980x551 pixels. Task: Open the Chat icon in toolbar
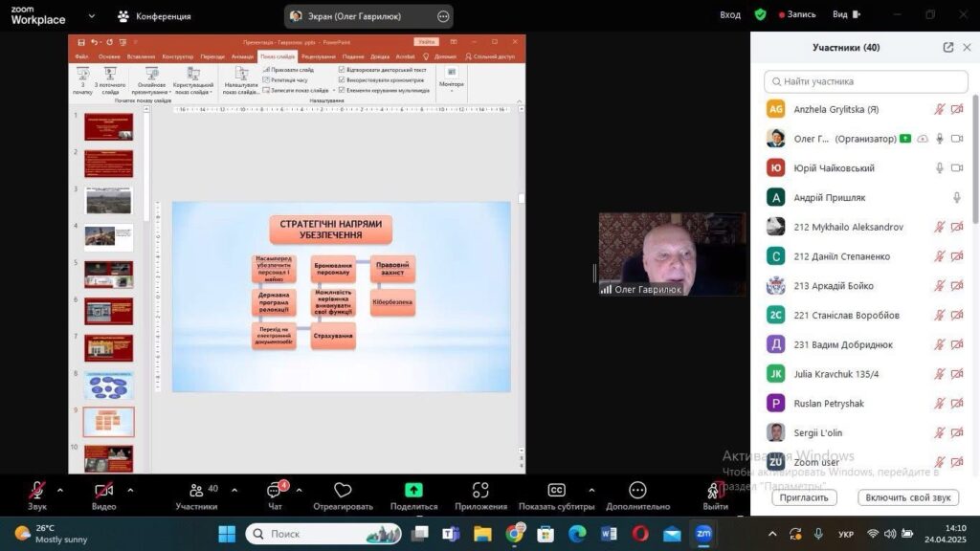tap(275, 491)
